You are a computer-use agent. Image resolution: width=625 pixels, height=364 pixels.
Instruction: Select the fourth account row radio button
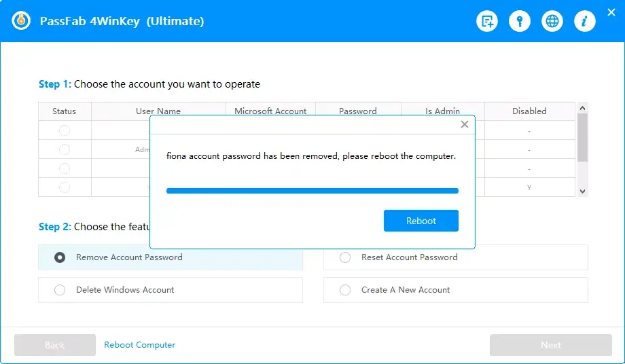tap(65, 187)
